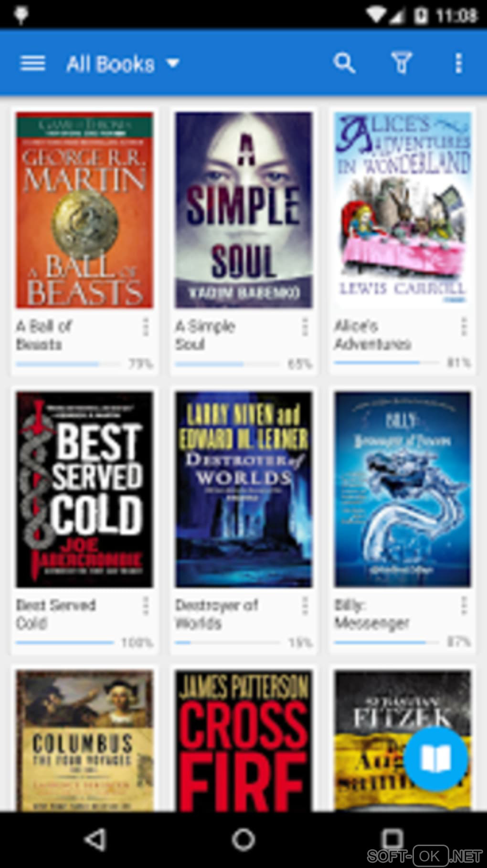Click the Destroyer of Worlds title text
Screen dimensions: 487x868
[x=216, y=614]
